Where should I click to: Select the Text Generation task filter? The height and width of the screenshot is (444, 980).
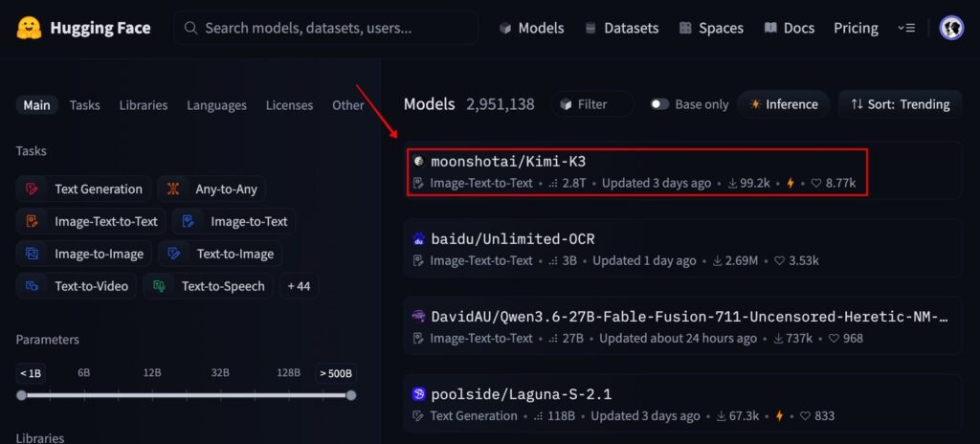(x=84, y=189)
